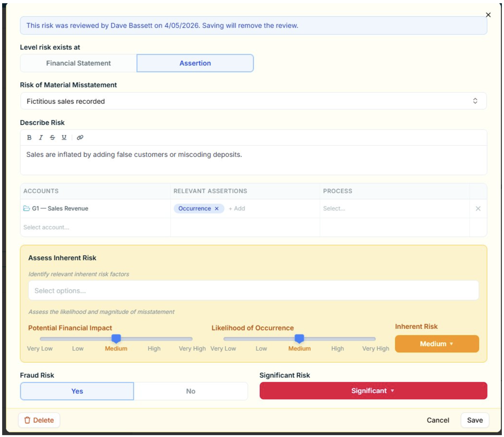Select Assertion level
The image size is (504, 437).
point(195,63)
